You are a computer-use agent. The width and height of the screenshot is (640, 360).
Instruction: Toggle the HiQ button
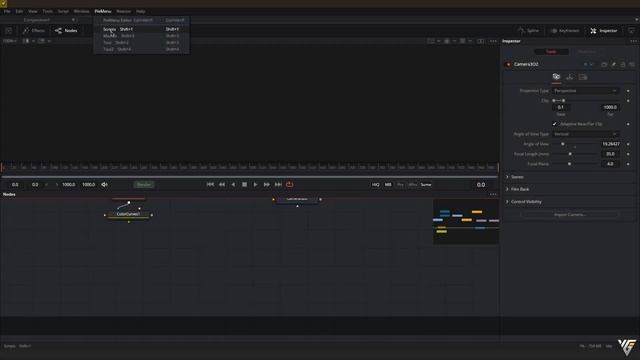(x=376, y=184)
